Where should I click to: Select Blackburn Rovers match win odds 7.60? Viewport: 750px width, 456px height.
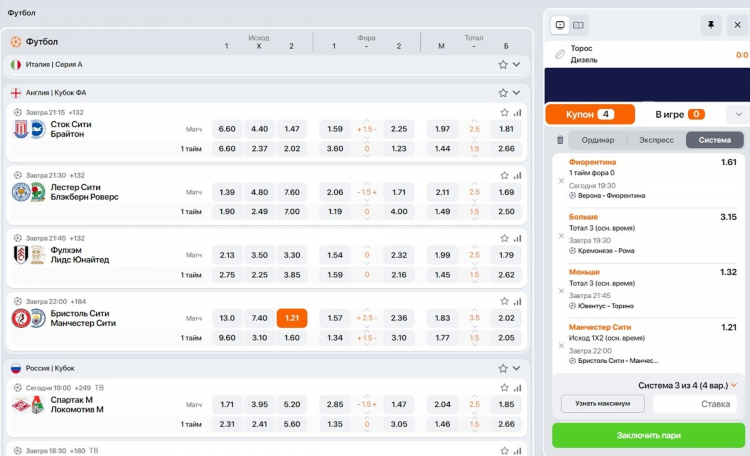pyautogui.click(x=292, y=192)
